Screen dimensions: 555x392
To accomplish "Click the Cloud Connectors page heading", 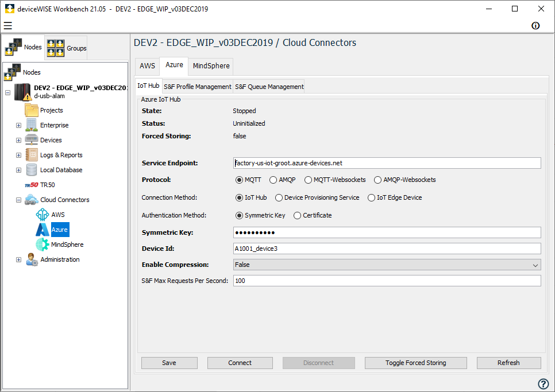I will (x=319, y=43).
